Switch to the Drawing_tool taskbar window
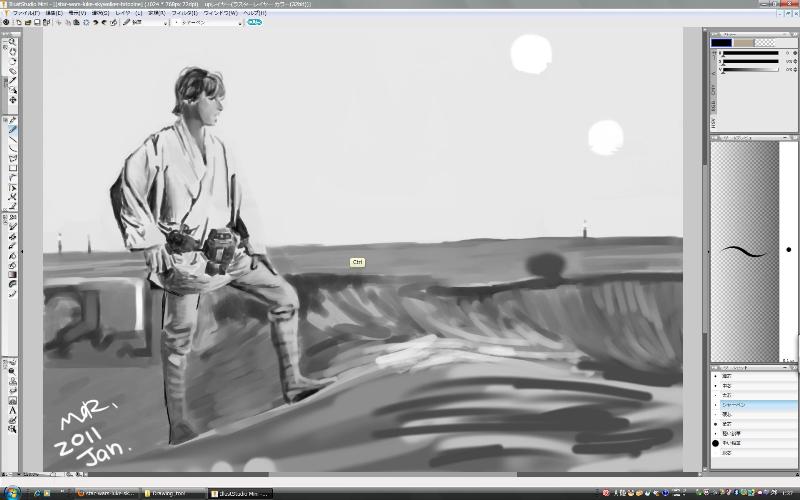Screen dimensions: 800x500 pyautogui.click(x=171, y=493)
